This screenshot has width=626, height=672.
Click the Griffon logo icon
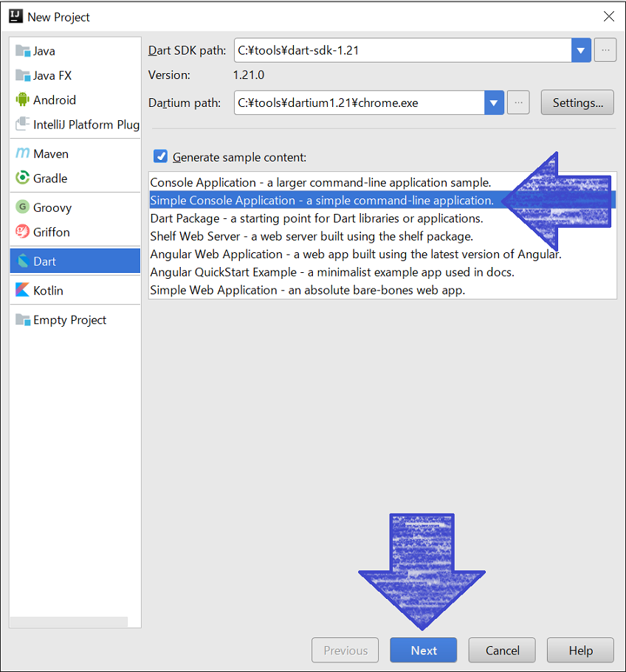point(22,232)
